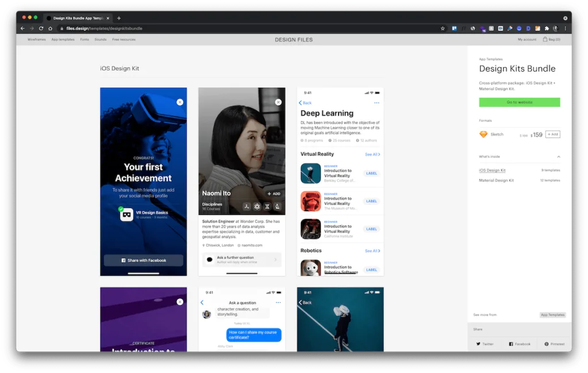
Task: Click the App Templates tag
Action: 552,315
